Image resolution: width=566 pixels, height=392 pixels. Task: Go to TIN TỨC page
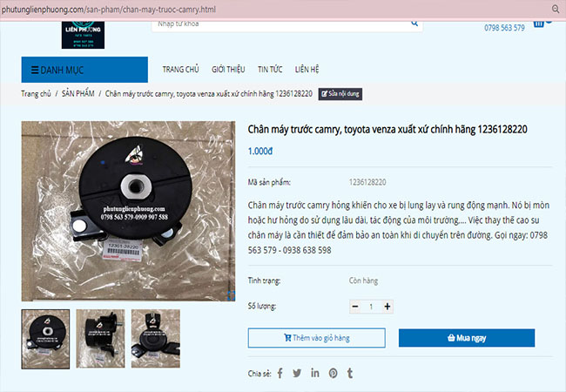(270, 70)
